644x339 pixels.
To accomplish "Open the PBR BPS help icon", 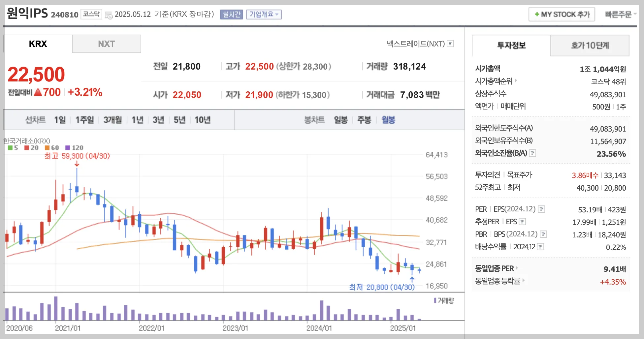I will click(x=543, y=234).
